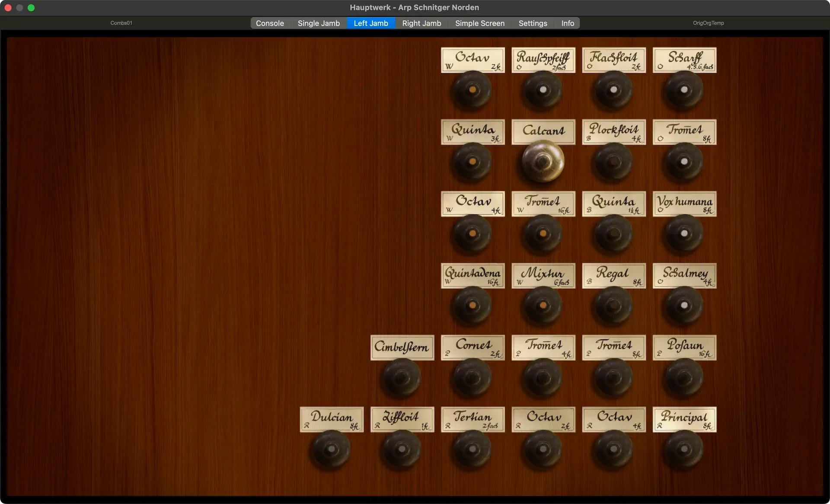Pull the Calcant brass knob
Image resolution: width=830 pixels, height=504 pixels.
coord(543,162)
